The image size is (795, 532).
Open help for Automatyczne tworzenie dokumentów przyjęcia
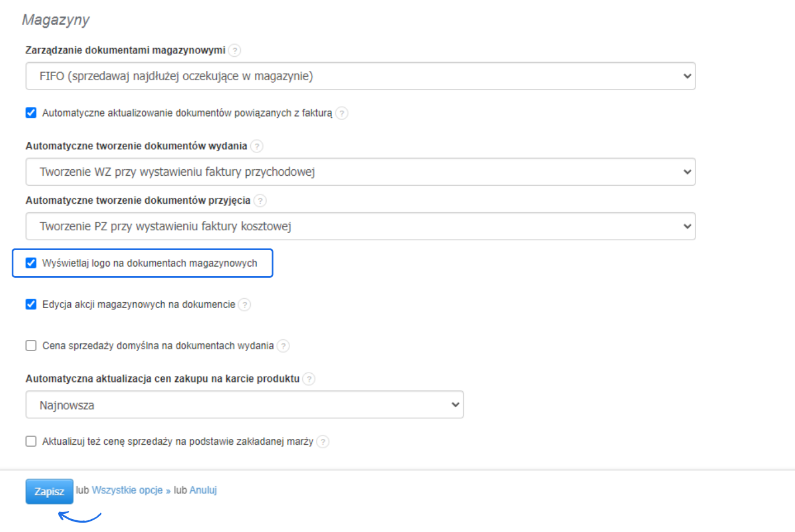pyautogui.click(x=260, y=200)
